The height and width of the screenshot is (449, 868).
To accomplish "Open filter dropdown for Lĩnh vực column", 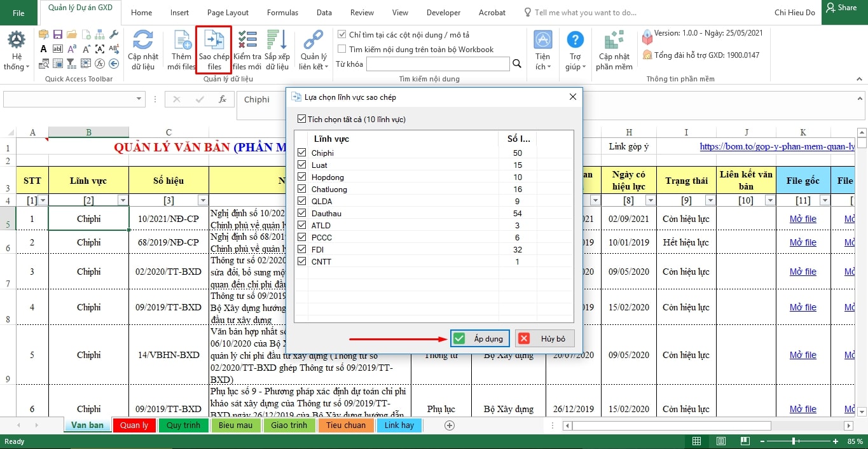I will (122, 200).
